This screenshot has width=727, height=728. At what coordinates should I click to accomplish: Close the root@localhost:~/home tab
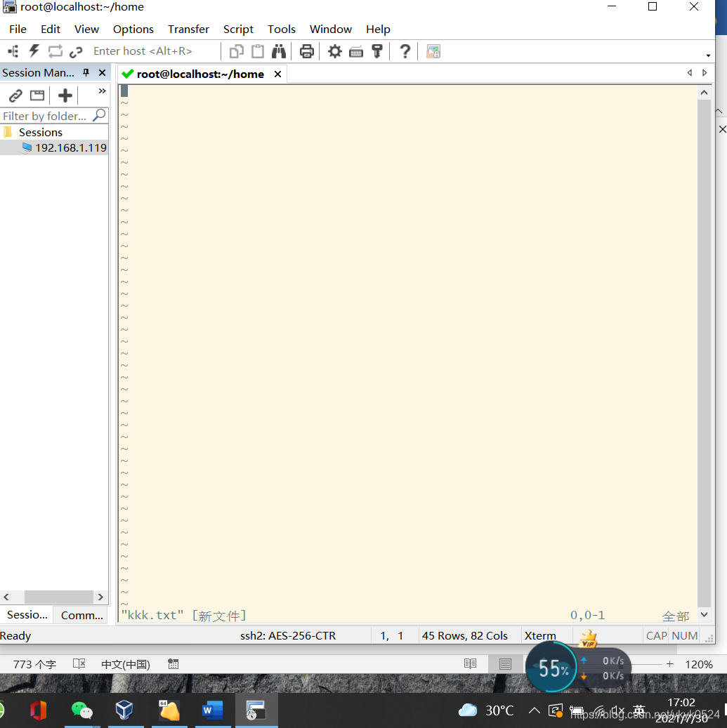(x=277, y=74)
